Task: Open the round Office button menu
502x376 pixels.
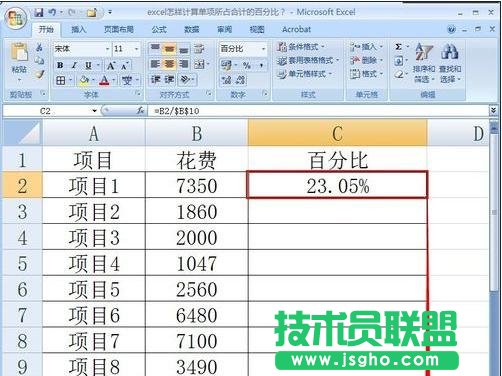Action: point(15,18)
